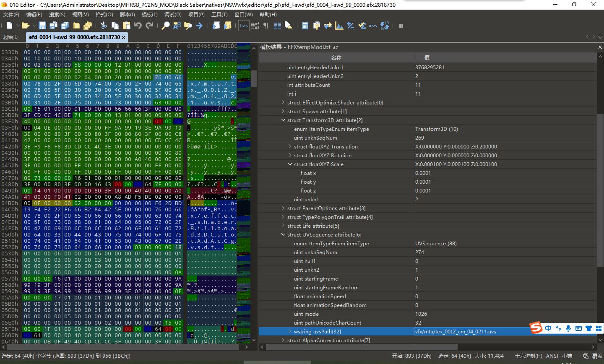The image size is (604, 364).
Task: Click the 小端 endianness indicator
Action: (x=567, y=356)
